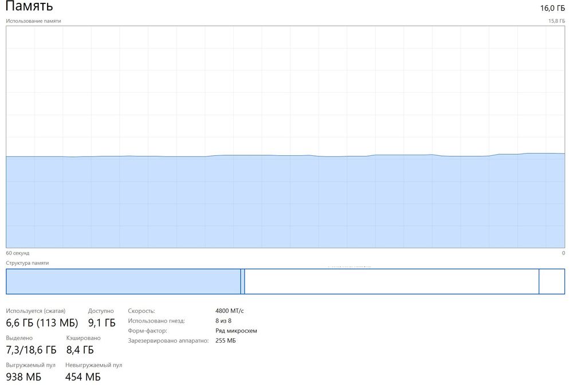Click the 938 МБ paged pool value
Image resolution: width=573 pixels, height=392 pixels.
tap(23, 377)
